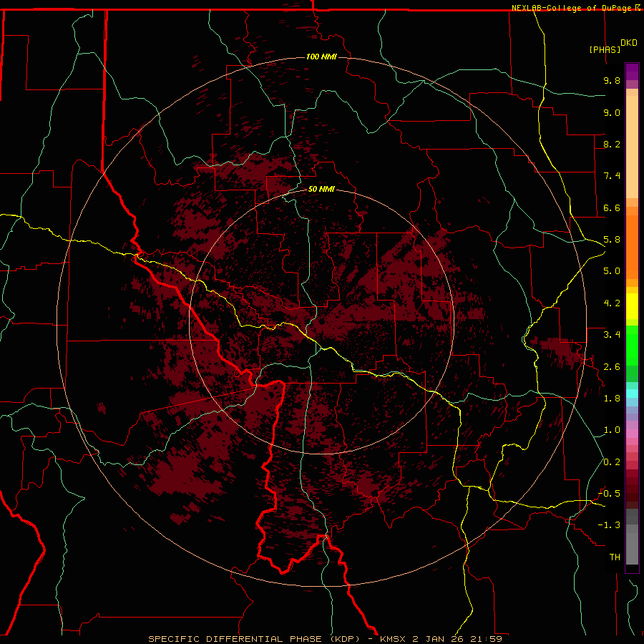This screenshot has width=644, height=644.
Task: Click the -1.3 legend value label
Action: pyautogui.click(x=609, y=525)
